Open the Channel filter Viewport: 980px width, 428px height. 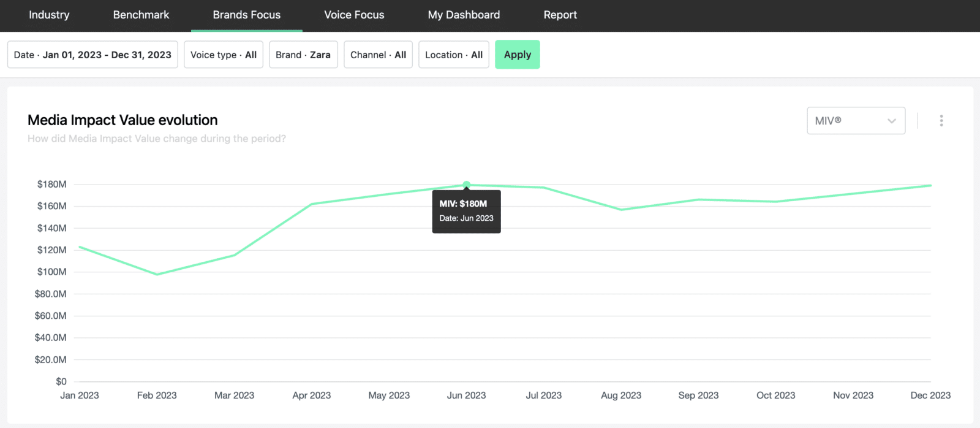click(378, 55)
